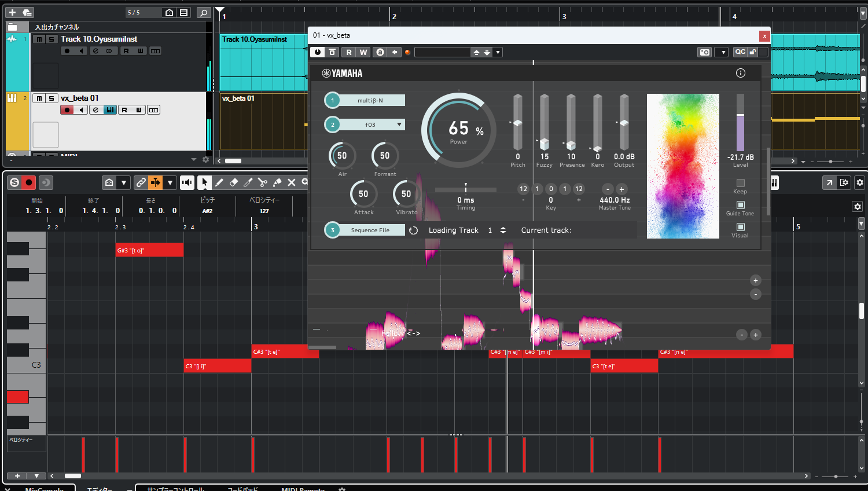Click the YAMAHA plugin info icon
The width and height of the screenshot is (868, 491).
[740, 73]
